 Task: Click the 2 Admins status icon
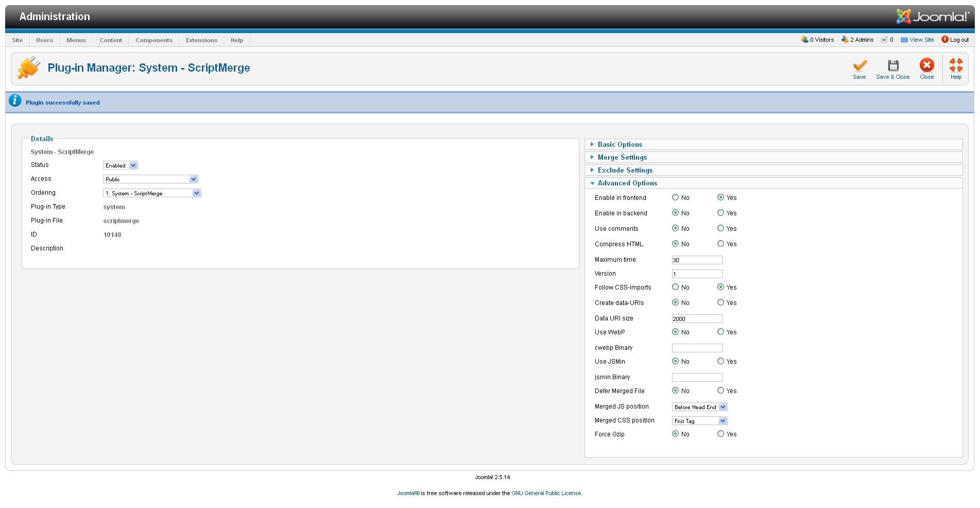845,40
